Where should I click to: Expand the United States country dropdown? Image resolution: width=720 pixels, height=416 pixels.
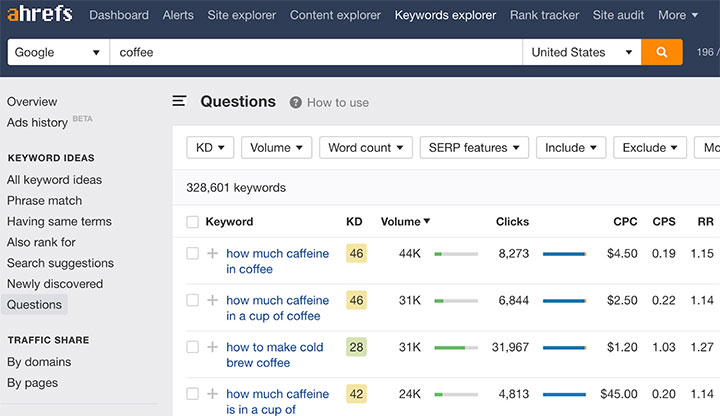point(582,52)
